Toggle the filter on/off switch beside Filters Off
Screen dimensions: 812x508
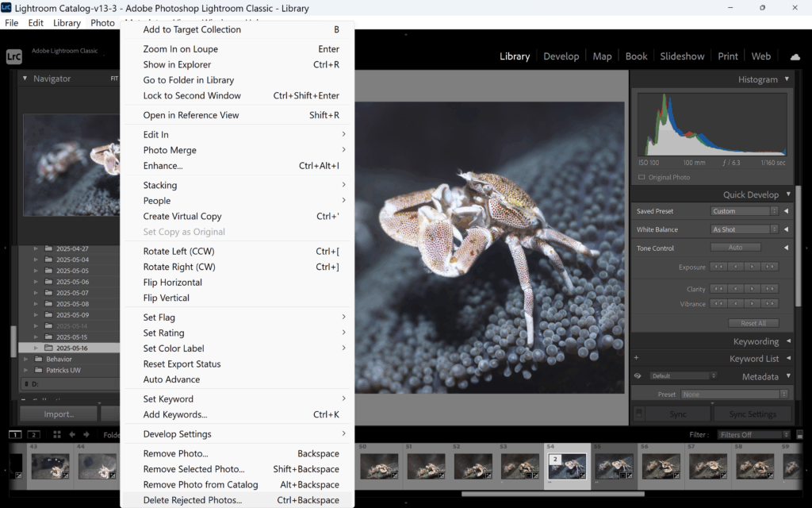(x=799, y=434)
